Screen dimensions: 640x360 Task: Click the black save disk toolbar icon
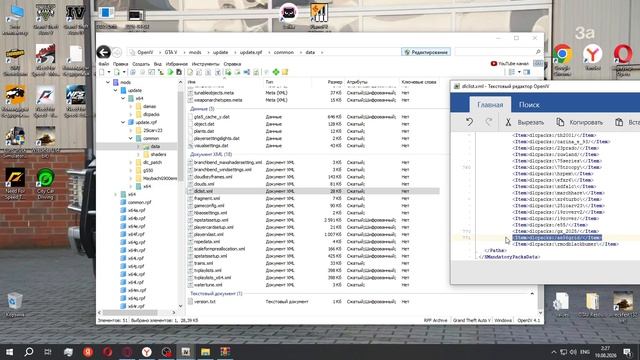click(x=179, y=72)
